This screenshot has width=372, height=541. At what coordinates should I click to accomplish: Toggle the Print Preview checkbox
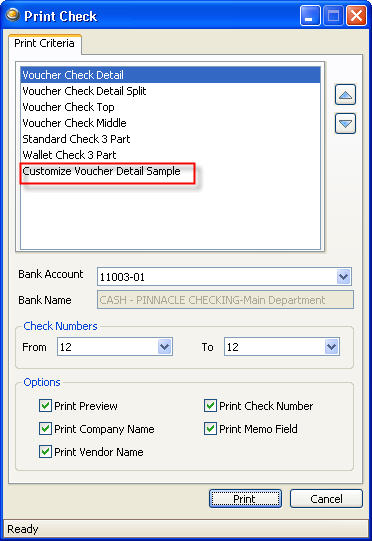45,406
